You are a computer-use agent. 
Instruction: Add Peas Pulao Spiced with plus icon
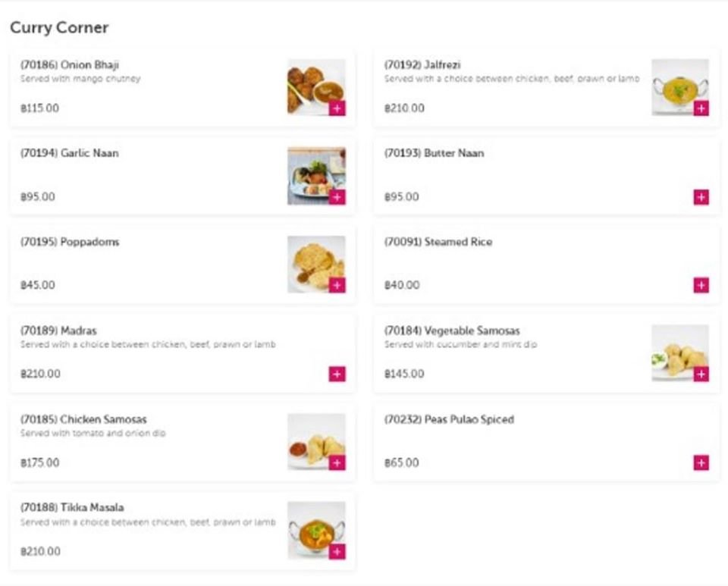pos(701,462)
